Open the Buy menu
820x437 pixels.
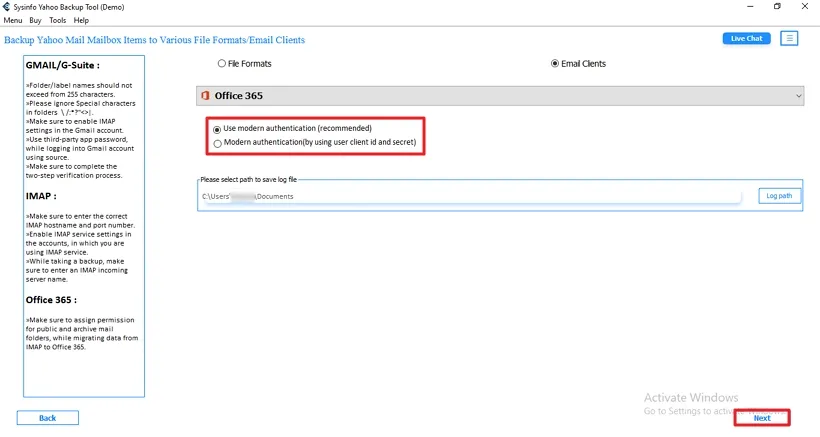tap(35, 20)
